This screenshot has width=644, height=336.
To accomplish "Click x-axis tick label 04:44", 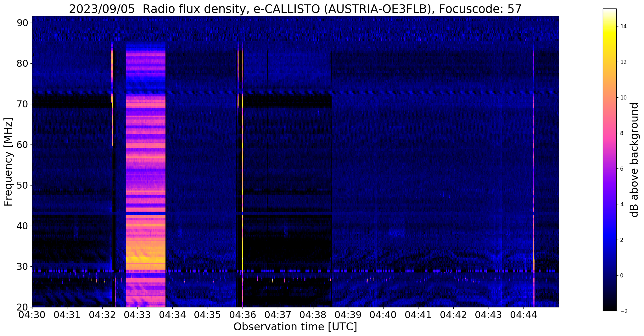I will tap(524, 315).
